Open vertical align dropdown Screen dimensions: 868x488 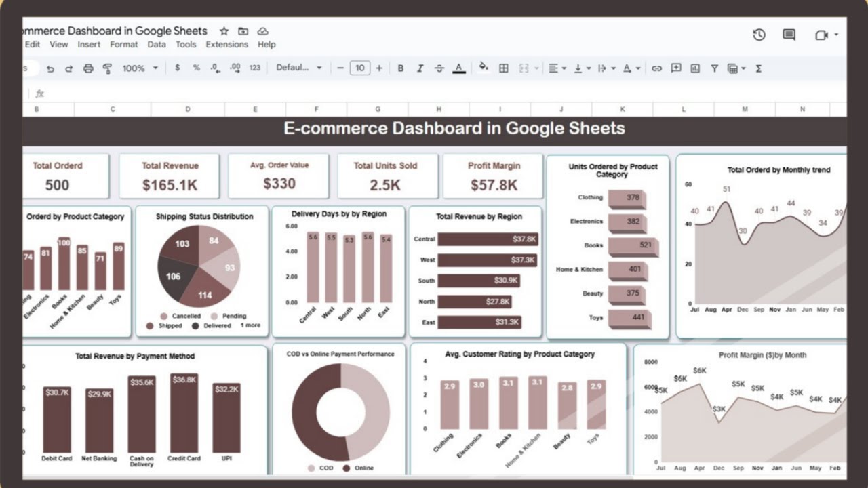pos(581,68)
